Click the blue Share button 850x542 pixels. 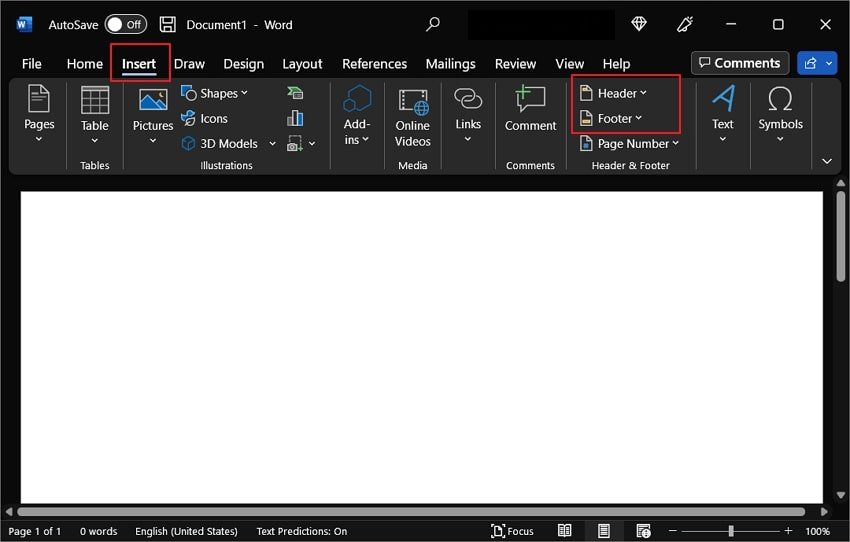pos(810,63)
